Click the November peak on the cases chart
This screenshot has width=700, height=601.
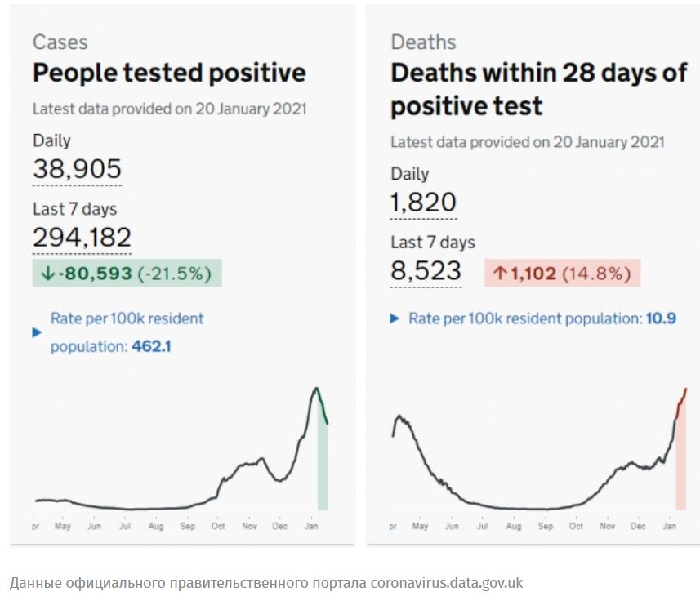[261, 459]
